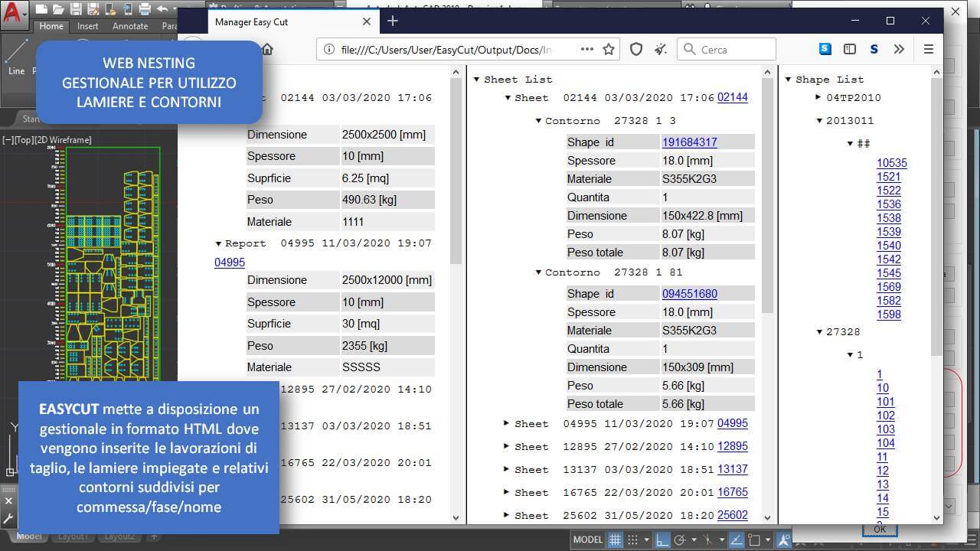Screen dimensions: 980x551
Task: Open a new browser tab with plus
Action: [393, 21]
